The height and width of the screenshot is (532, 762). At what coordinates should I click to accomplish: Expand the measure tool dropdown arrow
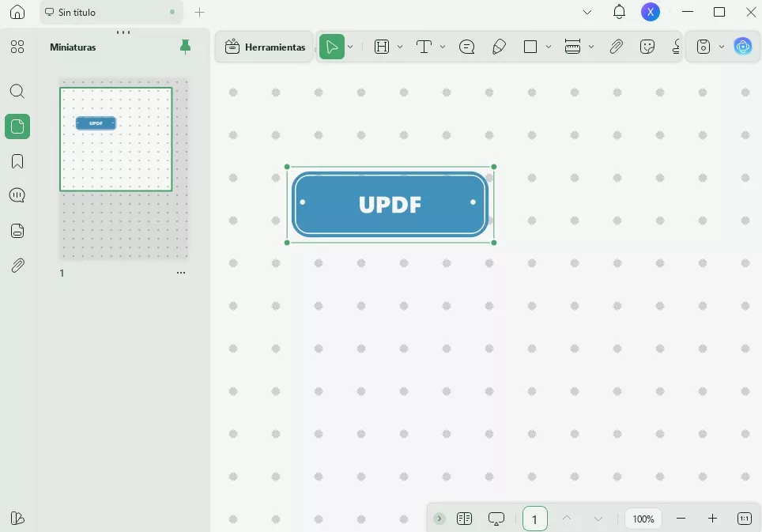(x=591, y=47)
